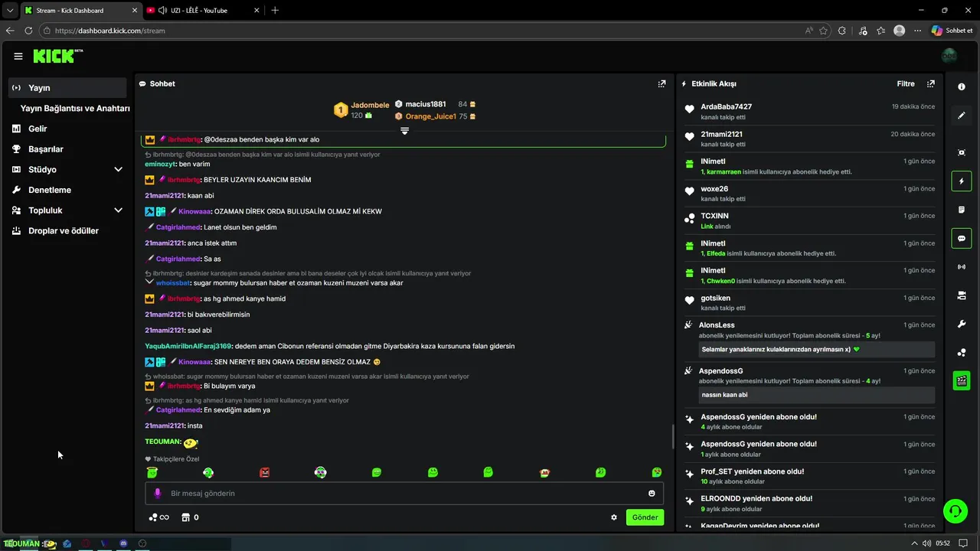Screen dimensions: 980x551
Task: Click the ArdaBaba7427 follow event
Action: click(x=808, y=112)
